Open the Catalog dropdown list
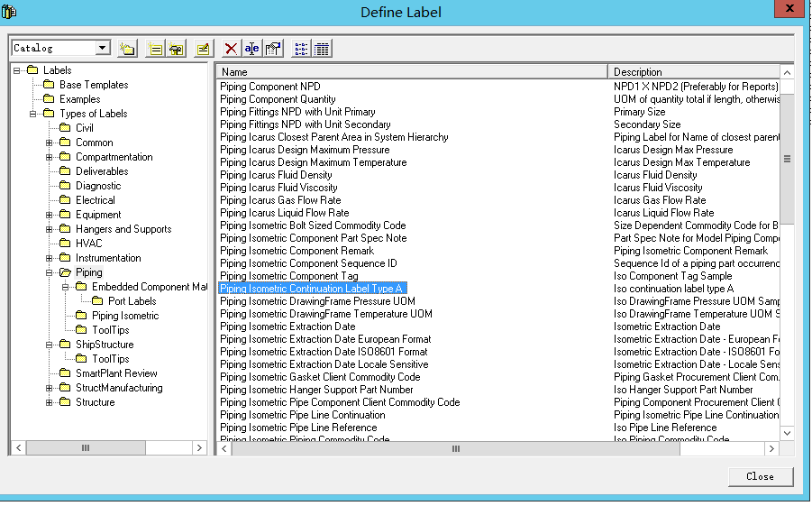 pyautogui.click(x=103, y=48)
